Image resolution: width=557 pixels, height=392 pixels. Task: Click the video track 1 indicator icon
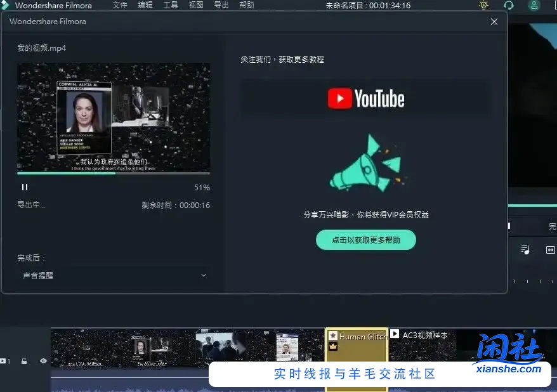(x=3, y=360)
